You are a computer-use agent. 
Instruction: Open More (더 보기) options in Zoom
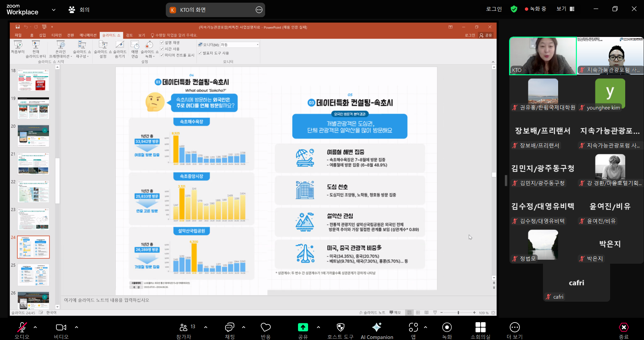pos(514,331)
